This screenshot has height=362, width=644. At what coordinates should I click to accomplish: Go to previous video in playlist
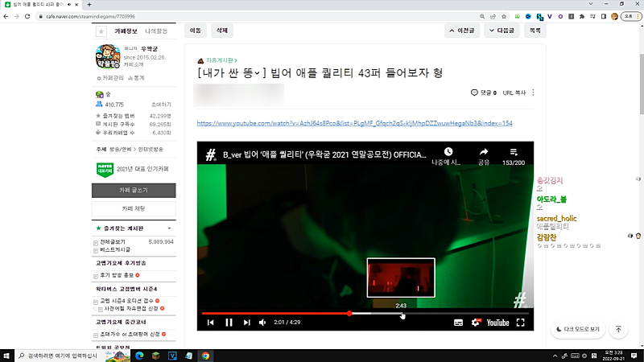pyautogui.click(x=211, y=323)
